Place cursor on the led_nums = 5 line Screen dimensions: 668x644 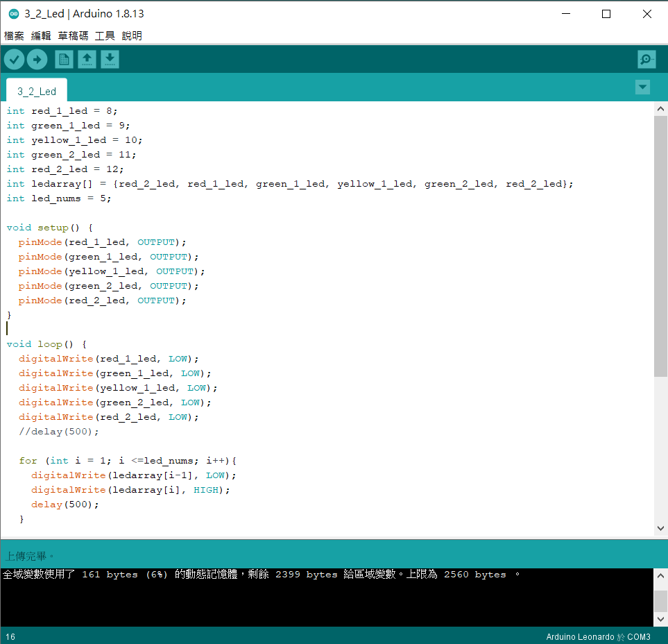(71, 198)
